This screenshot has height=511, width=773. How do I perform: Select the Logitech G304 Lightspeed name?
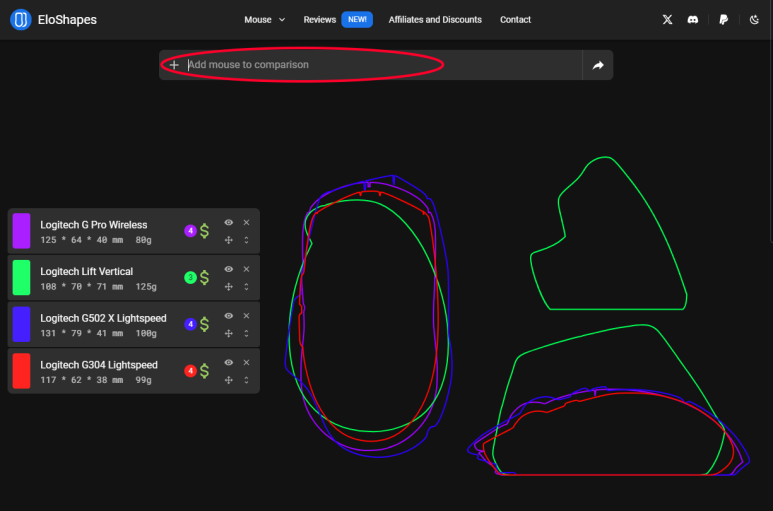[x=99, y=365]
